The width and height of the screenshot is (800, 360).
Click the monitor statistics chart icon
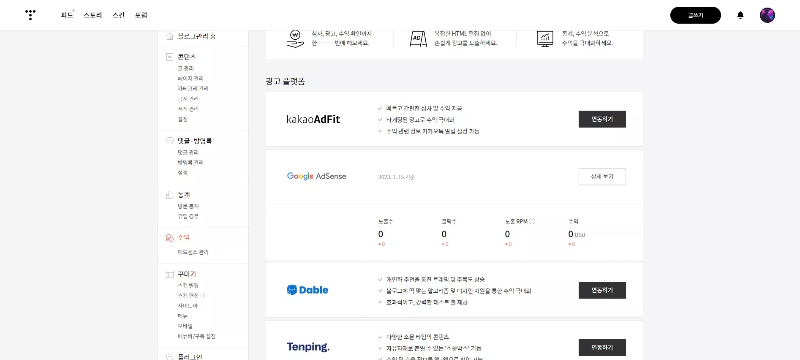pos(544,38)
